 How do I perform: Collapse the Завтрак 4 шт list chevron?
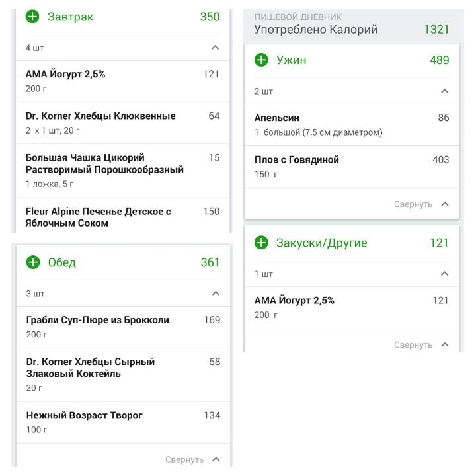pyautogui.click(x=215, y=48)
